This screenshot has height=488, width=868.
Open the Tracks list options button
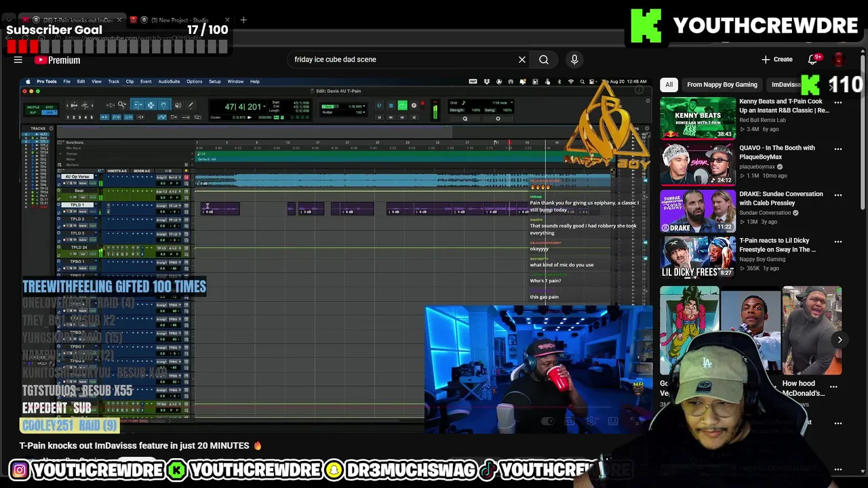point(51,128)
